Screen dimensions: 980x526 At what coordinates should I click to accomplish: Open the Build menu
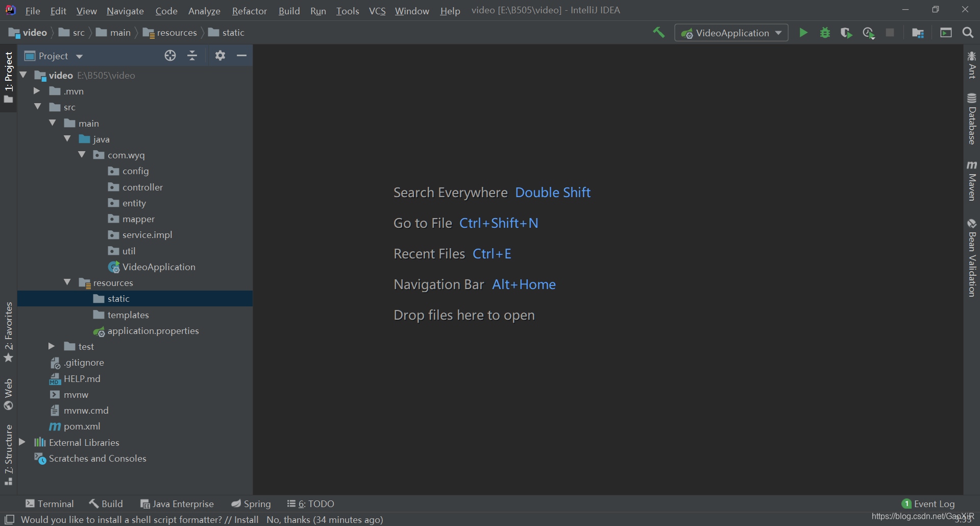coord(289,11)
